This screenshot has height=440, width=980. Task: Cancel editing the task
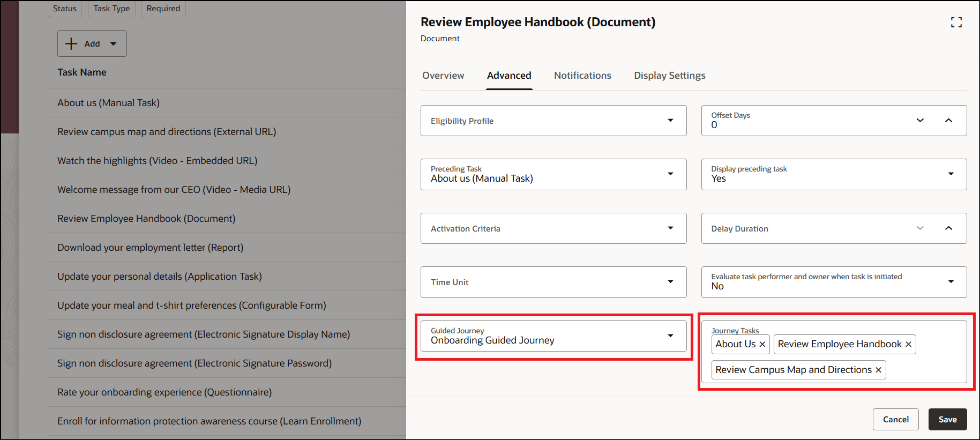[896, 419]
